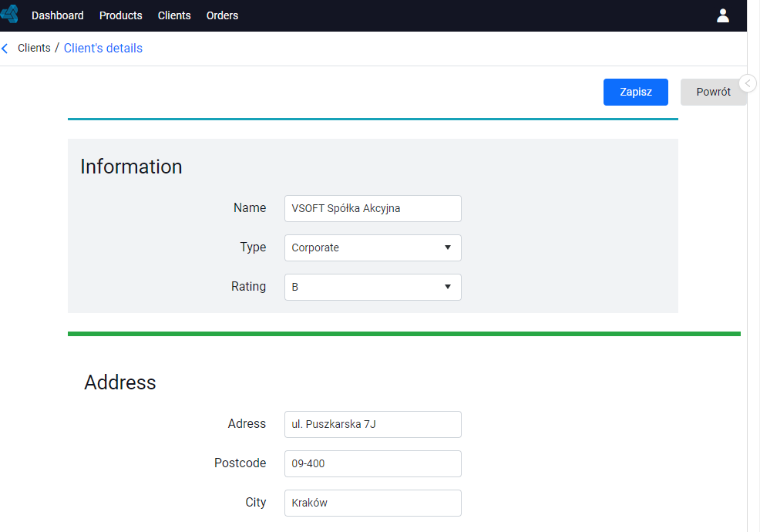Screen dimensions: 760x532
Task: Open the user profile icon menu
Action: click(x=723, y=15)
